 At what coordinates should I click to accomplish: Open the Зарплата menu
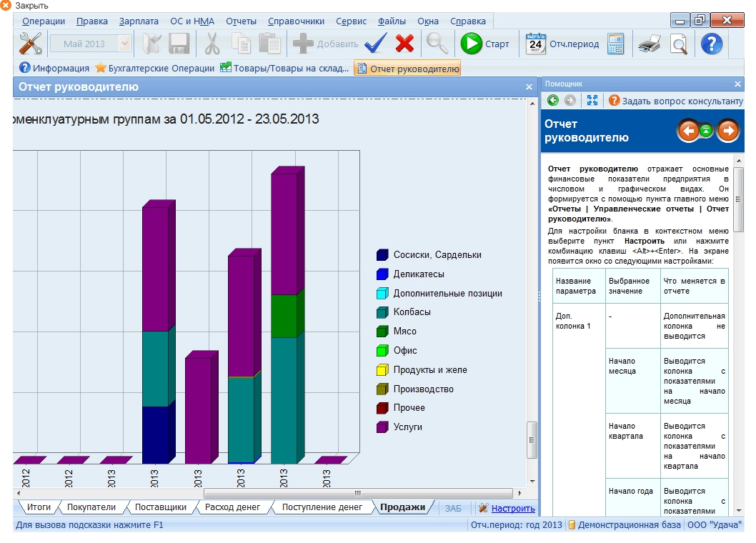coord(139,21)
